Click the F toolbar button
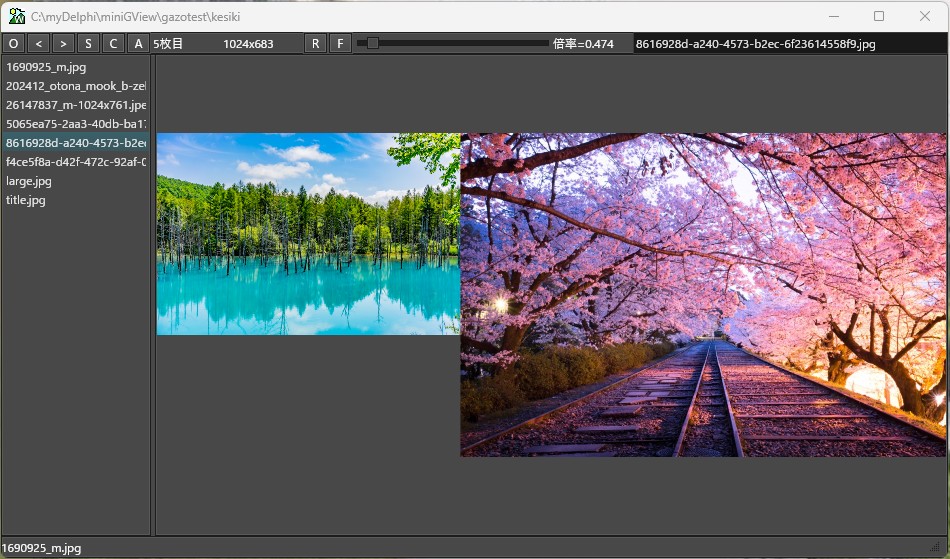This screenshot has height=559, width=950. click(340, 44)
